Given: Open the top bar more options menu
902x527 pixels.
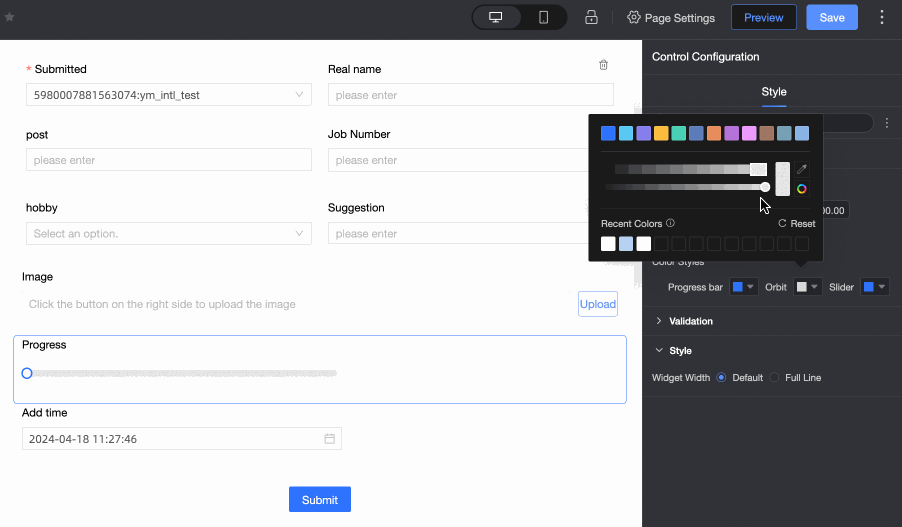Looking at the screenshot, I should (x=881, y=17).
